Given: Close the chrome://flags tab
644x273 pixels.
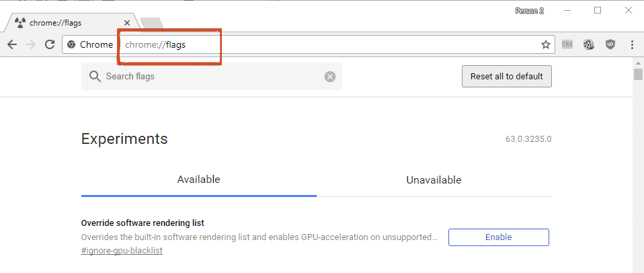Looking at the screenshot, I should [127, 23].
